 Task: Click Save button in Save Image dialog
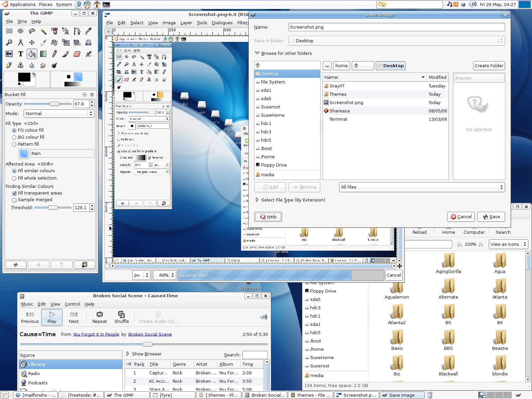491,216
